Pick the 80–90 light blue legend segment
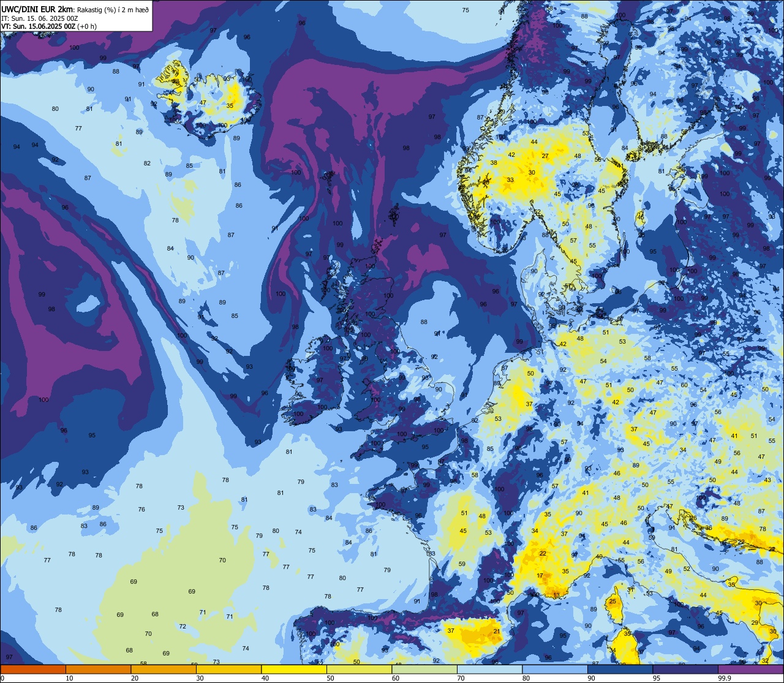This screenshot has width=784, height=683. (x=555, y=669)
